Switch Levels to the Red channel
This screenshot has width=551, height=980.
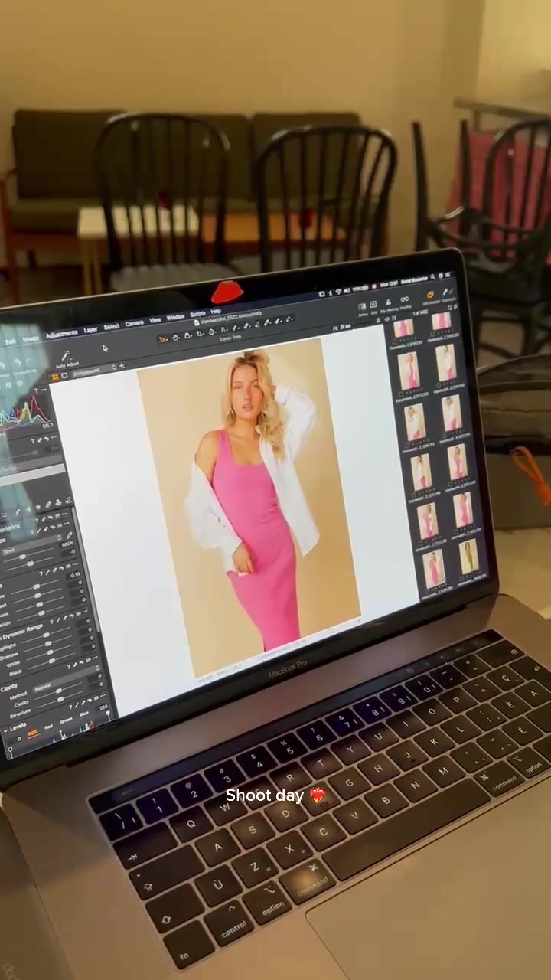click(49, 727)
